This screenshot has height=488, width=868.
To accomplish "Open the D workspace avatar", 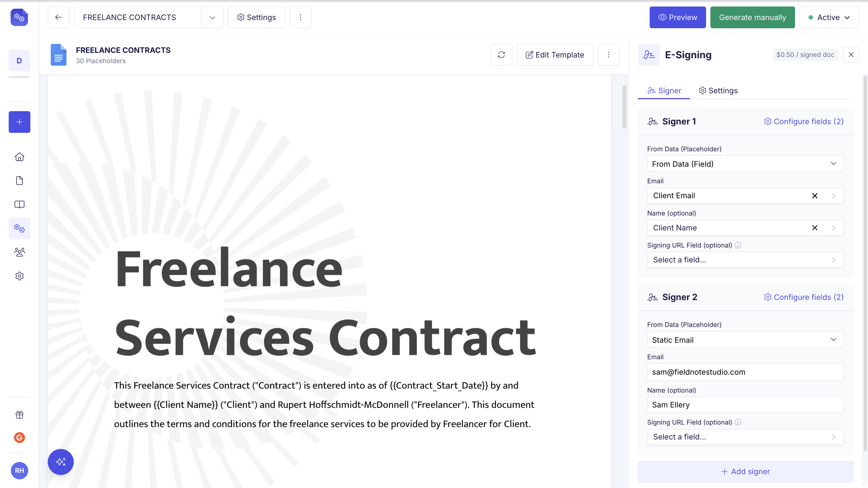I will point(19,61).
